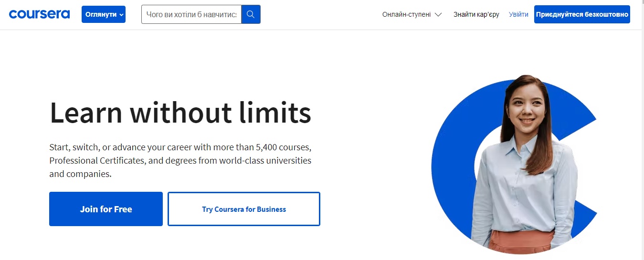Select Try Coursera for Business
The height and width of the screenshot is (260, 644).
[243, 209]
